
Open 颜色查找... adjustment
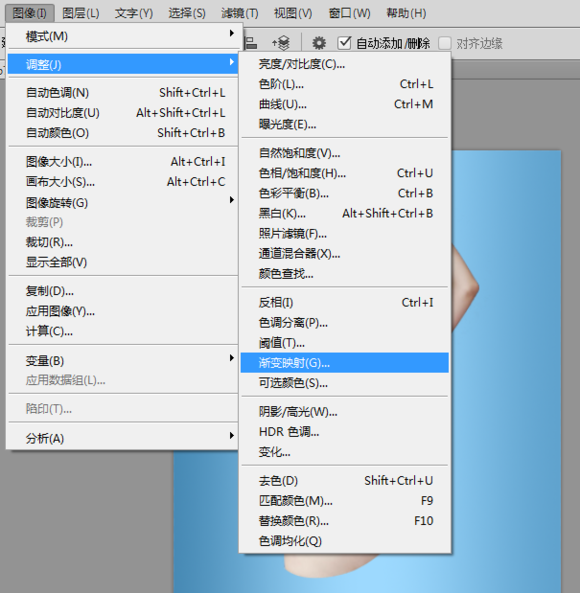tap(344, 273)
